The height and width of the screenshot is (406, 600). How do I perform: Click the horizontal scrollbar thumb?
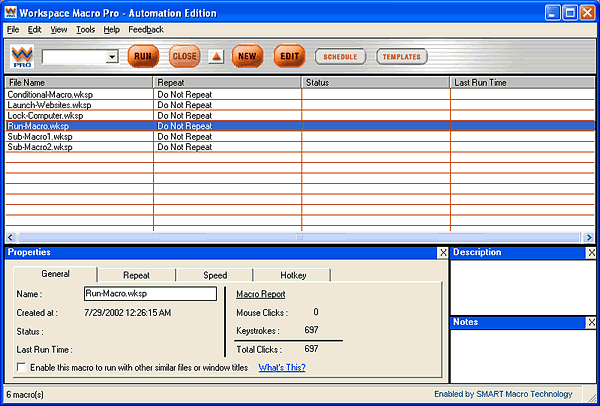click(x=299, y=238)
